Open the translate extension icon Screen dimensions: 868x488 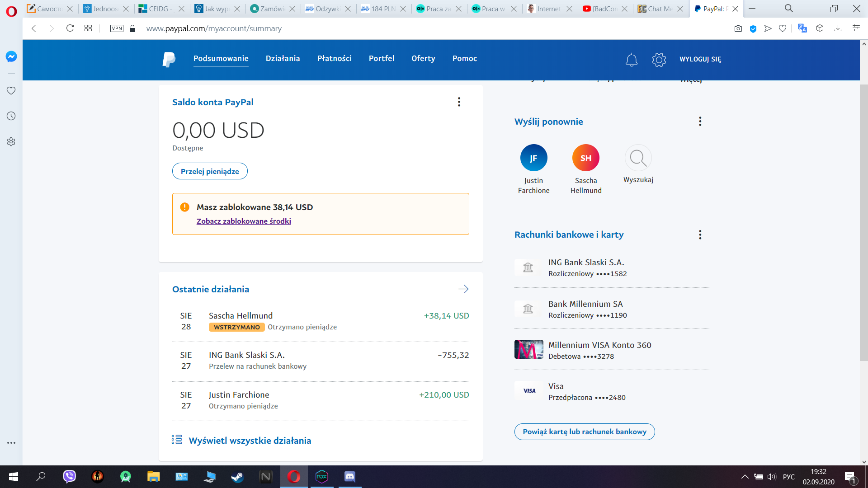(x=802, y=28)
